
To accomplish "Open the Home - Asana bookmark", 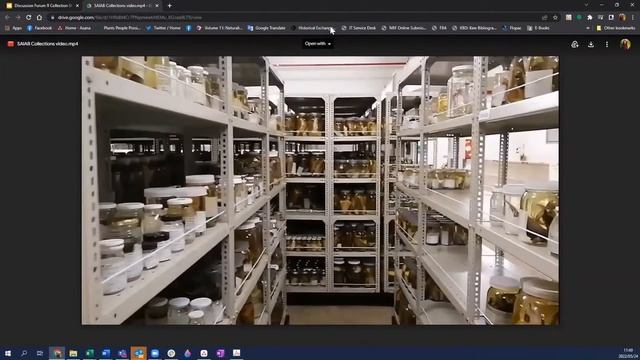I will [74, 28].
